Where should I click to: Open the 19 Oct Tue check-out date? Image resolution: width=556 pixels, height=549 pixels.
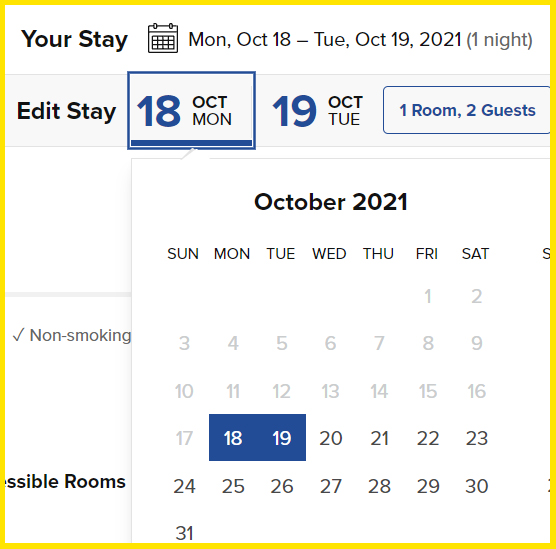pyautogui.click(x=317, y=111)
